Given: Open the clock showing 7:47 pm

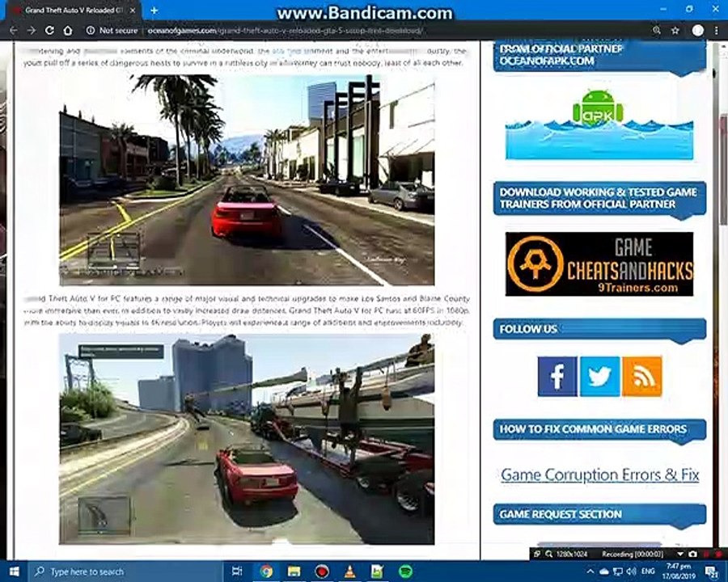Looking at the screenshot, I should click(x=680, y=571).
